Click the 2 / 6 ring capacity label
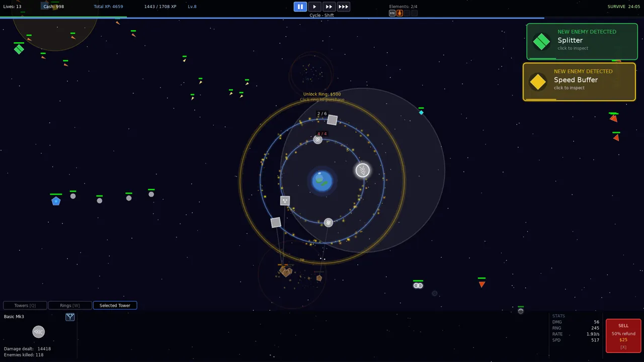644x362 pixels. click(322, 114)
